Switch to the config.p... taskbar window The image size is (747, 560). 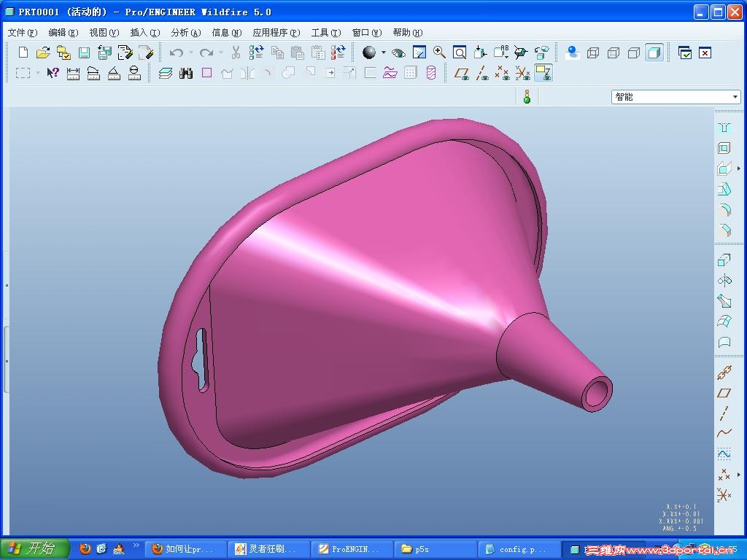519,549
